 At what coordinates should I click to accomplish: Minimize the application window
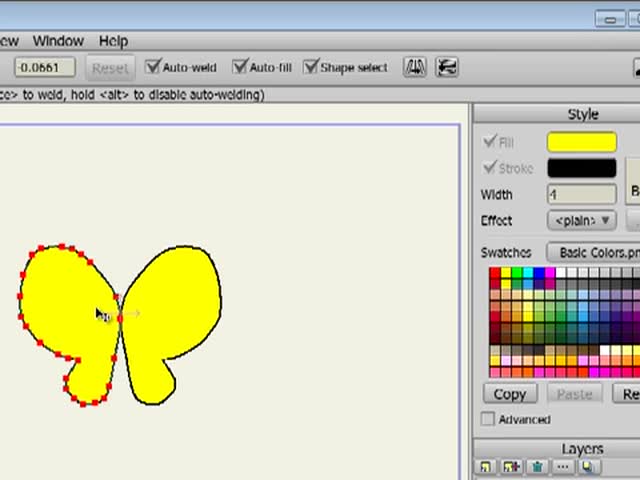coord(610,19)
